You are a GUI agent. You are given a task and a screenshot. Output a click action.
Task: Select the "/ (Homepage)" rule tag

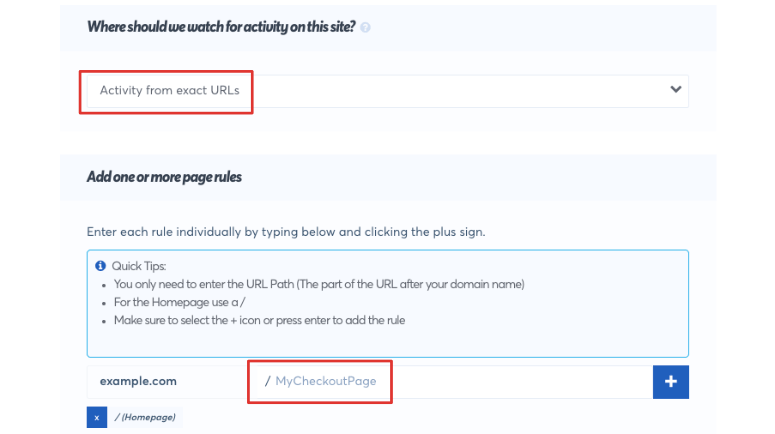[x=145, y=417]
